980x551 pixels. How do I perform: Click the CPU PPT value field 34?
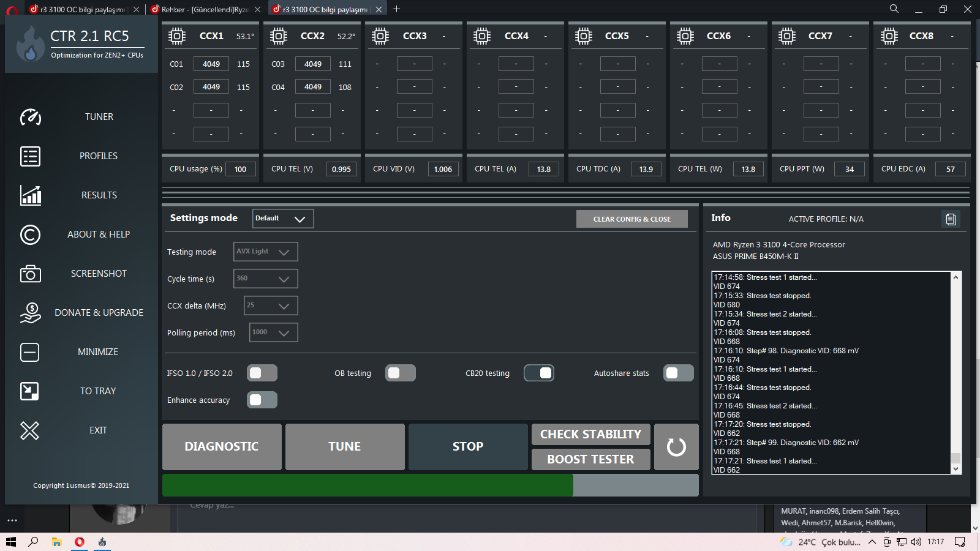click(850, 170)
